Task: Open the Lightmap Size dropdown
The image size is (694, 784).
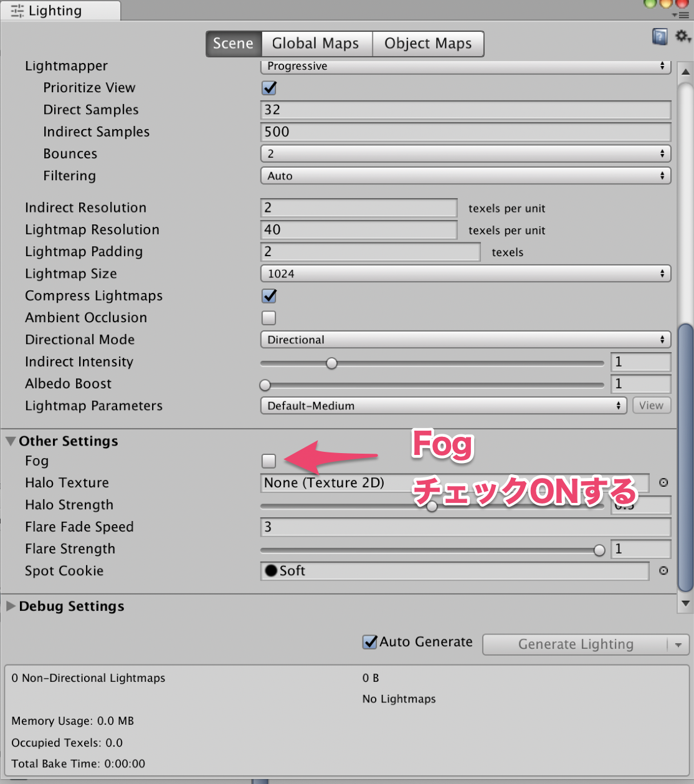Action: click(x=465, y=273)
